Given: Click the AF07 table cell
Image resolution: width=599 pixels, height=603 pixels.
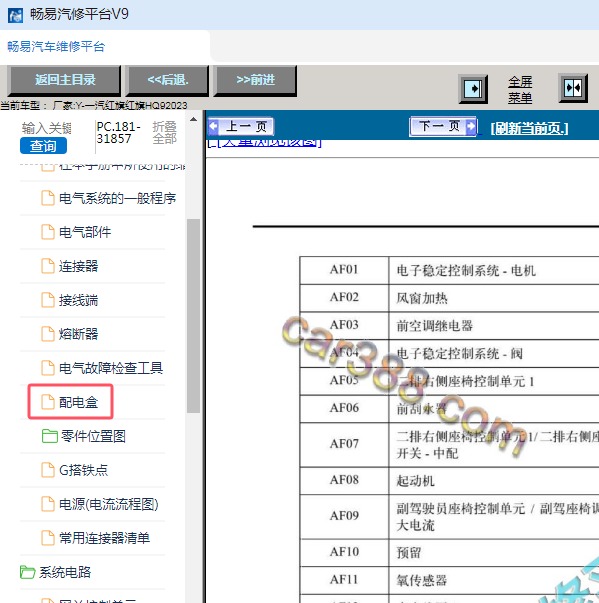Looking at the screenshot, I should (344, 445).
